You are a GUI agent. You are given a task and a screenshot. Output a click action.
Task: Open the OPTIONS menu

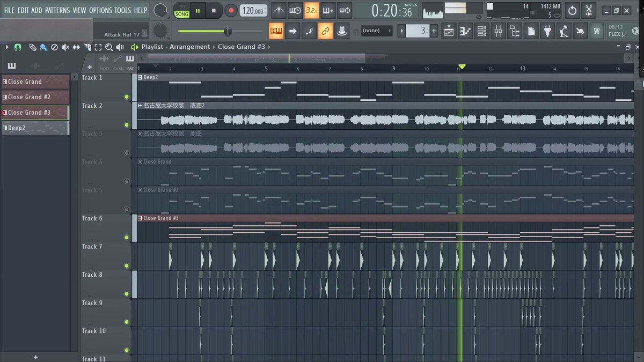(100, 10)
